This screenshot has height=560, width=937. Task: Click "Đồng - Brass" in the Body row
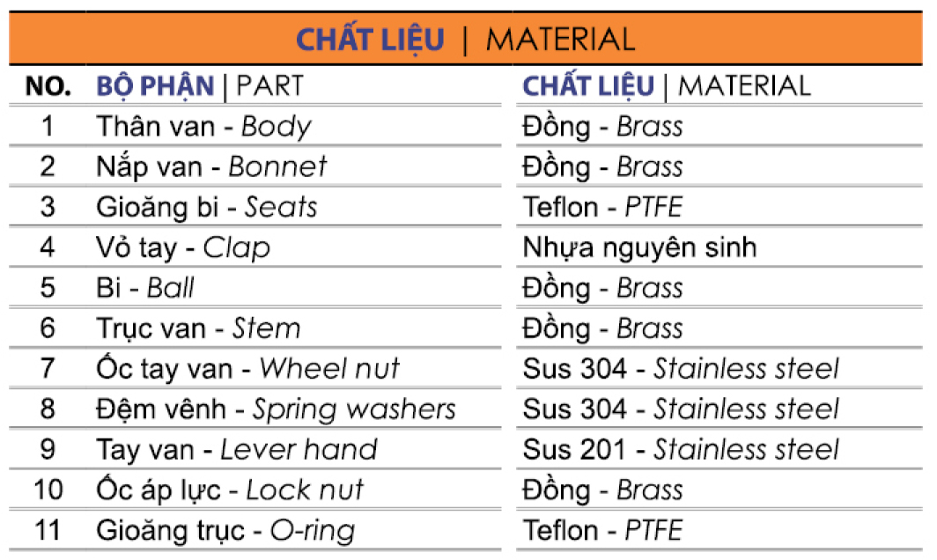[602, 126]
